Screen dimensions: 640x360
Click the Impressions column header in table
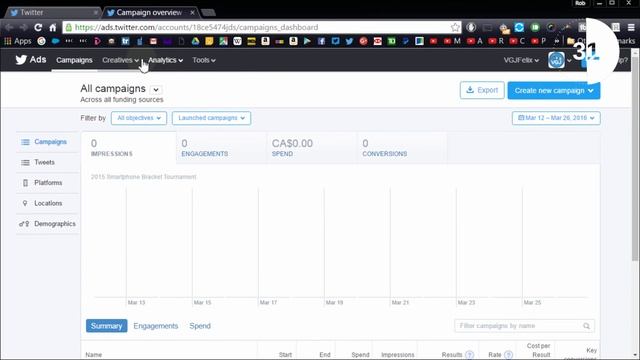click(x=398, y=355)
